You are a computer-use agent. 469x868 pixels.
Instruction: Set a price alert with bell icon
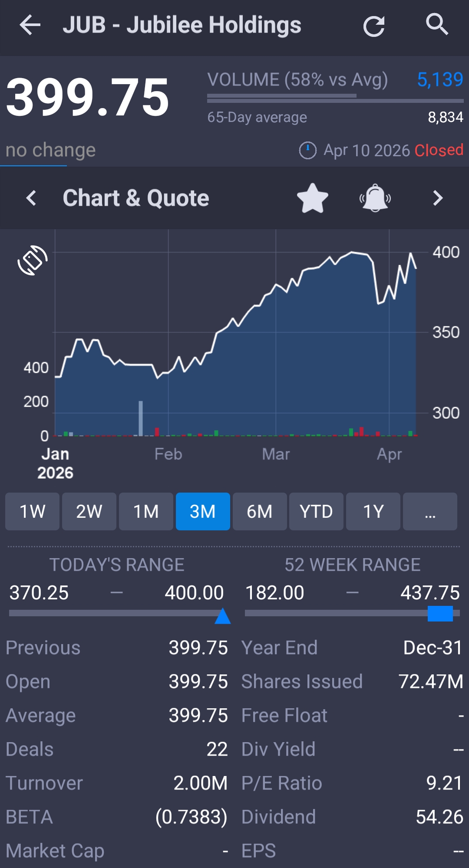375,198
